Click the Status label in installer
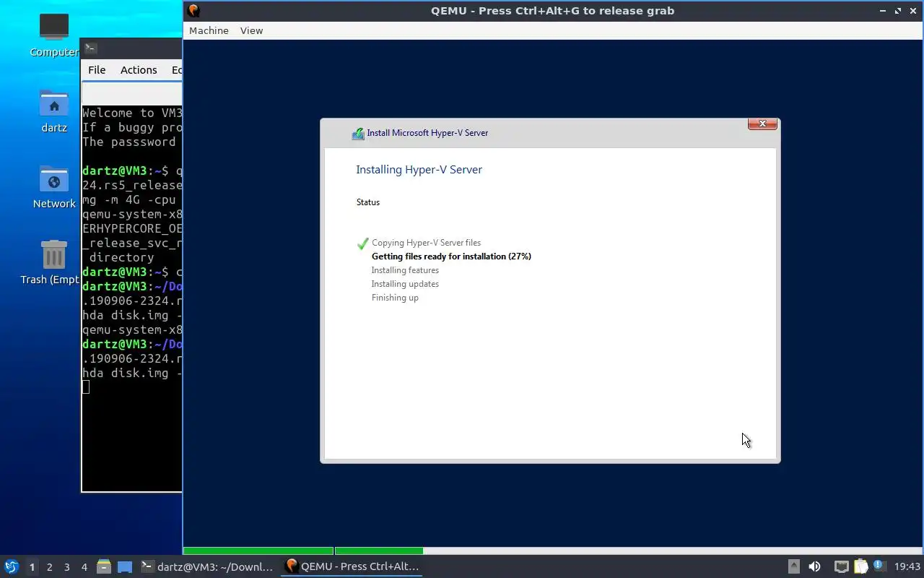This screenshot has width=924, height=578. 367,202
